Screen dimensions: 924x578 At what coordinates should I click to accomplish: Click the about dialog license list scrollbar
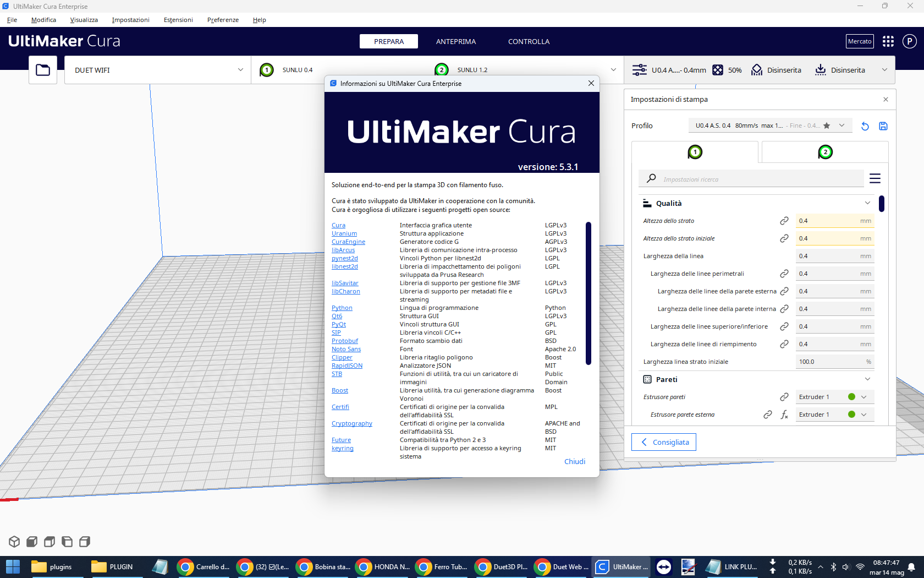588,293
